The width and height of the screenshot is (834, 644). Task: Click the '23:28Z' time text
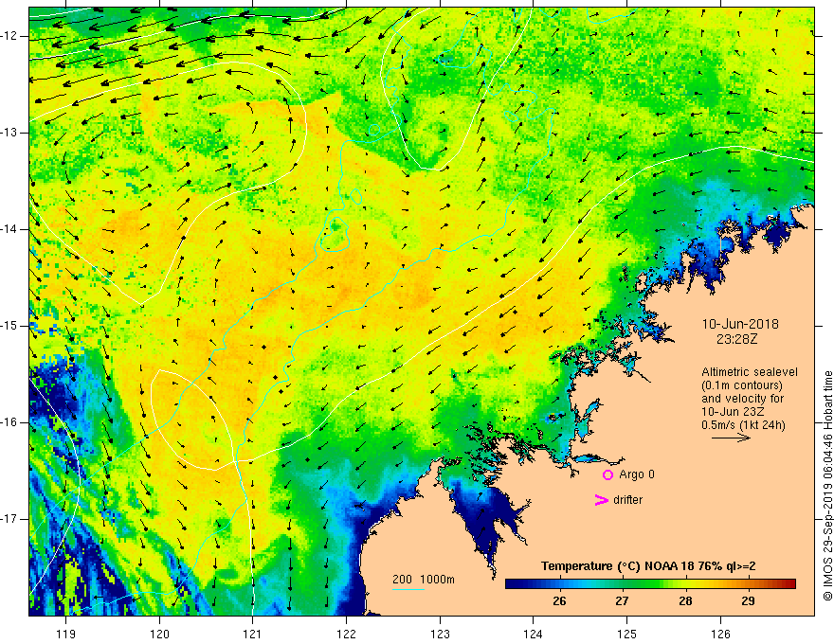736,338
